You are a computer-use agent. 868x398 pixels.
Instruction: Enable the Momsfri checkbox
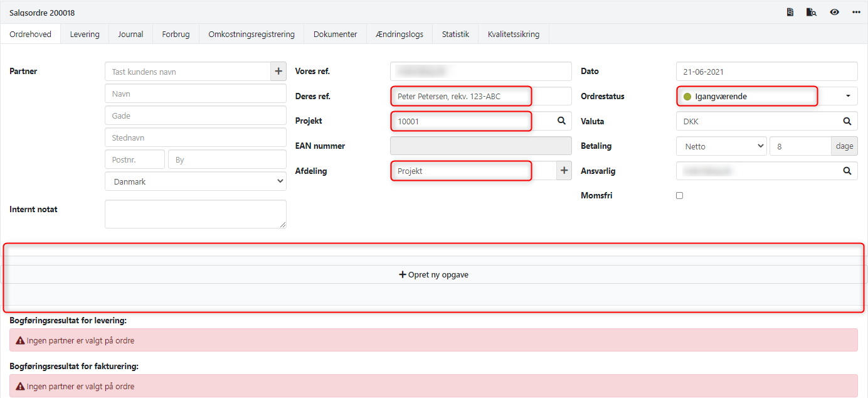(x=679, y=196)
